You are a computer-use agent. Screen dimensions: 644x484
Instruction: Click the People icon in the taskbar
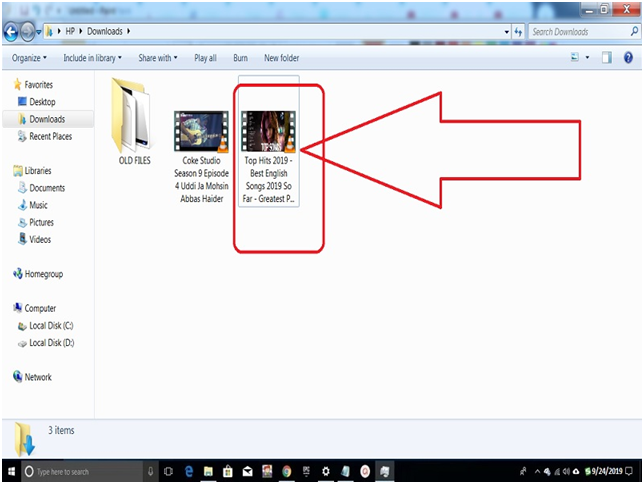pos(523,471)
